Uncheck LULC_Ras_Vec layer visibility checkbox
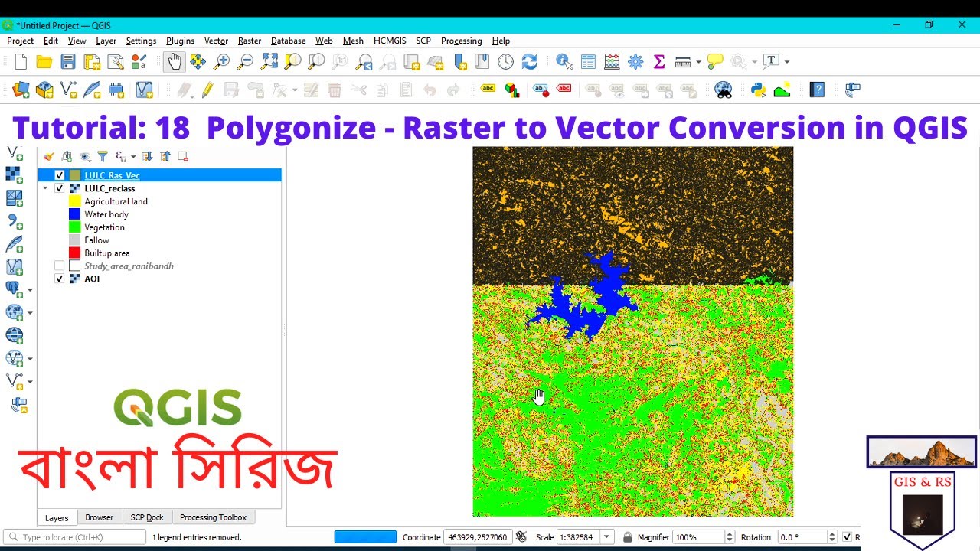 pyautogui.click(x=60, y=175)
